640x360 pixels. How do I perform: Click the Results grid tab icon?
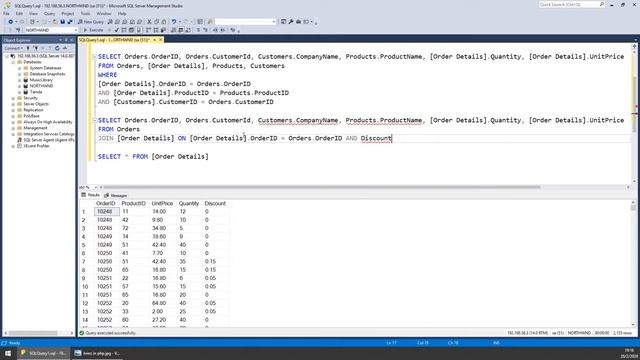point(84,195)
